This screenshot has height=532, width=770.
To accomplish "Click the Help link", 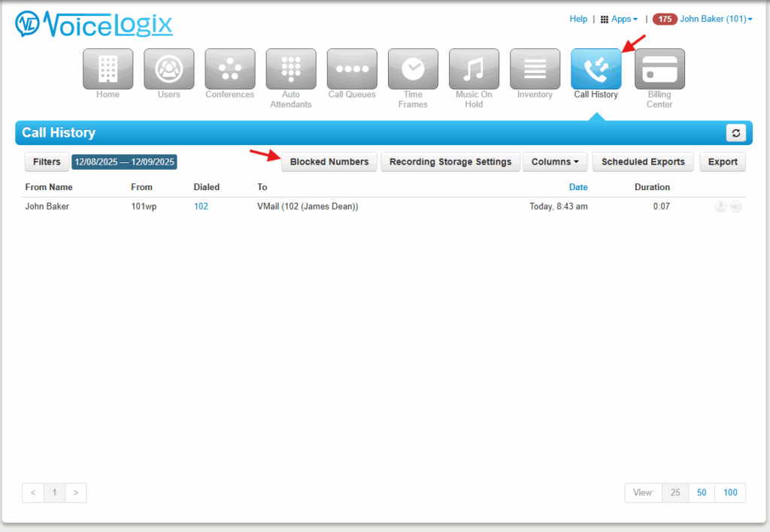I will click(x=578, y=19).
